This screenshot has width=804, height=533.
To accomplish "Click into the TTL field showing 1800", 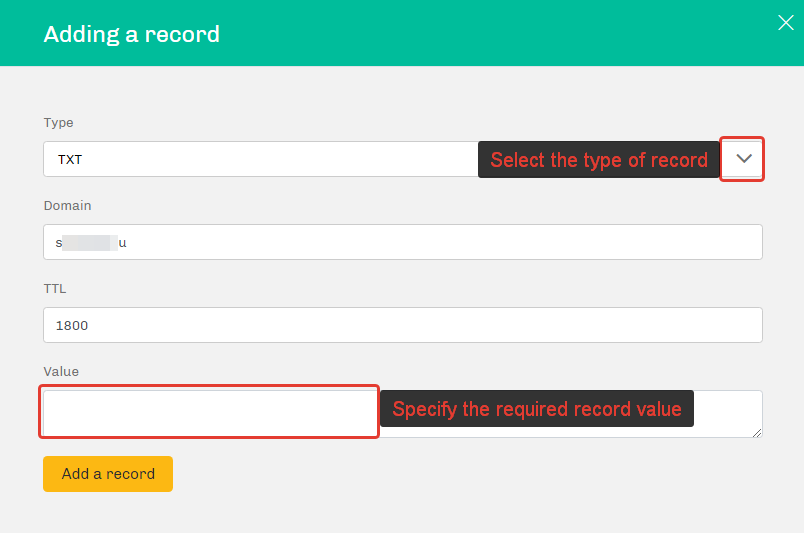I will (x=400, y=325).
